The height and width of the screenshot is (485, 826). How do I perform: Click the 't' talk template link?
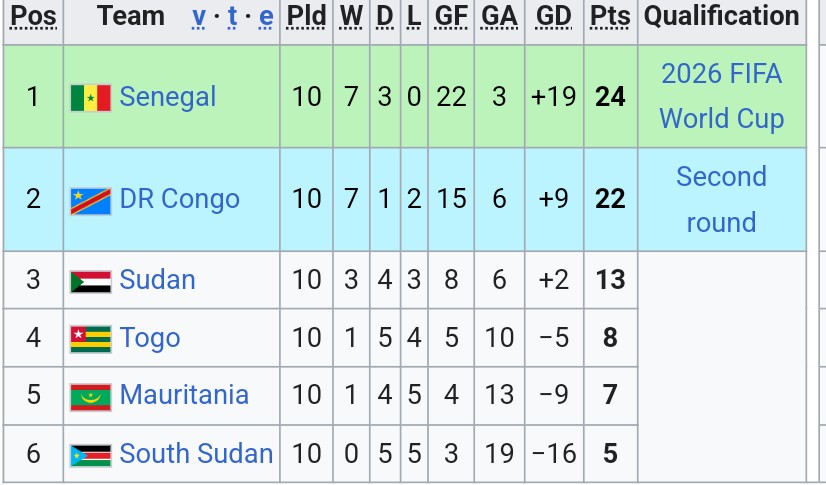coord(233,17)
